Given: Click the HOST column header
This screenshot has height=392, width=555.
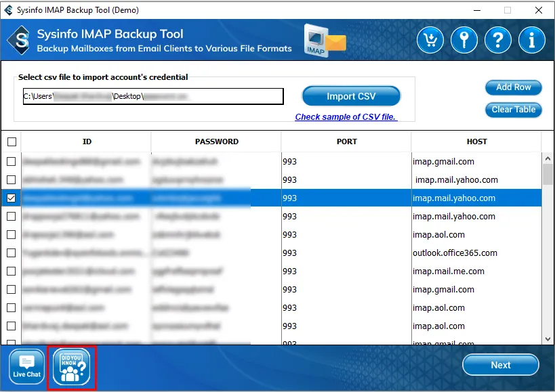Looking at the screenshot, I should point(476,142).
